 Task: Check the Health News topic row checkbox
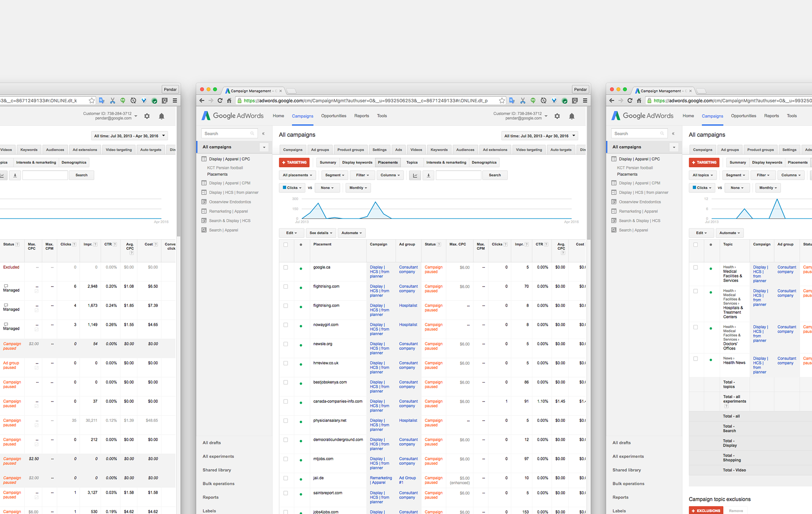pos(696,358)
